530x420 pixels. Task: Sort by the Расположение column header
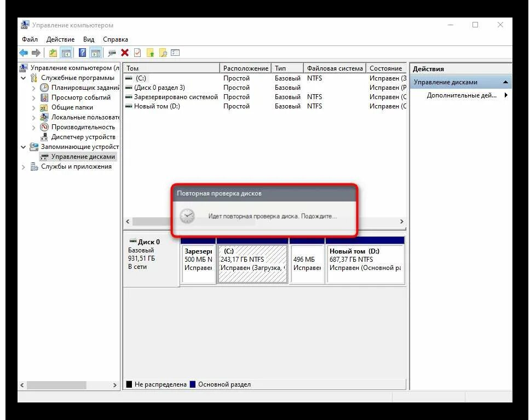point(246,68)
